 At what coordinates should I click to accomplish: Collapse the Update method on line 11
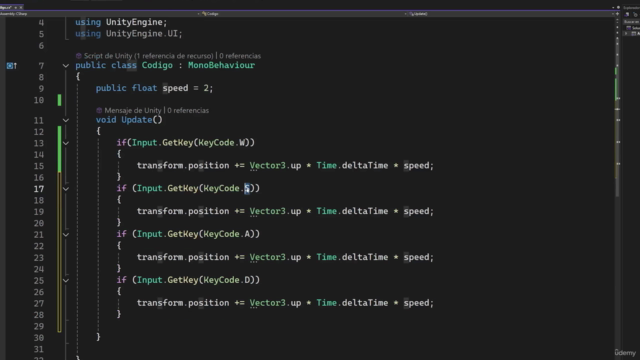tap(66, 120)
